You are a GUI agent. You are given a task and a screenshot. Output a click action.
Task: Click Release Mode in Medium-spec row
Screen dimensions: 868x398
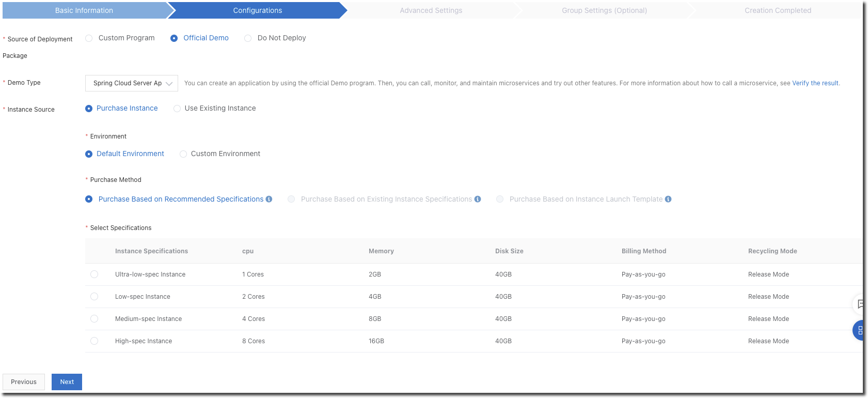tap(768, 319)
